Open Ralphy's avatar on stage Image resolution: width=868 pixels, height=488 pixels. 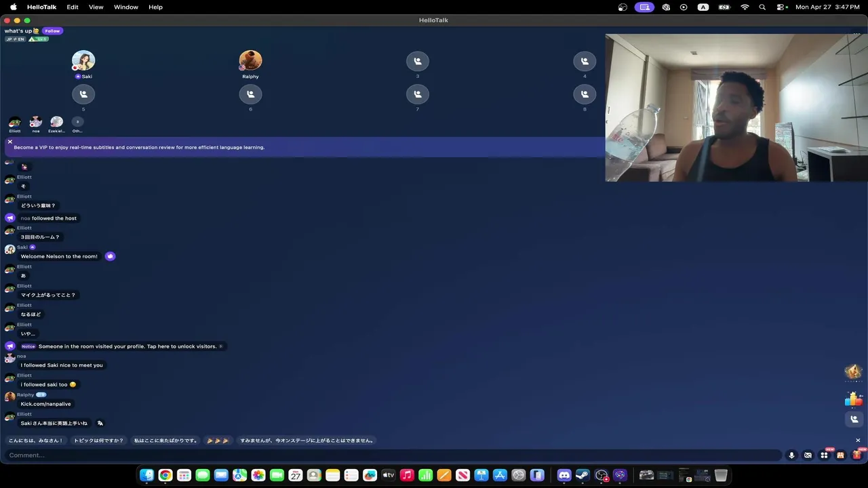point(250,60)
